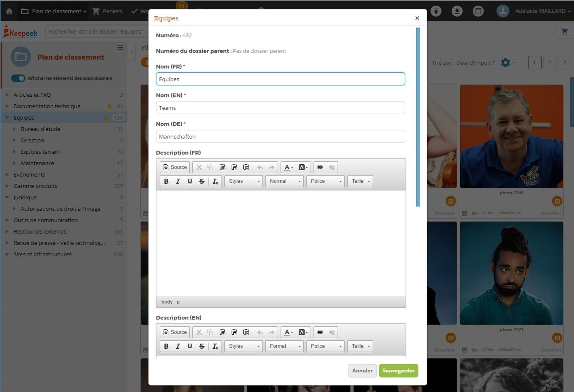Expand Articles et FAQ folder

(7, 95)
